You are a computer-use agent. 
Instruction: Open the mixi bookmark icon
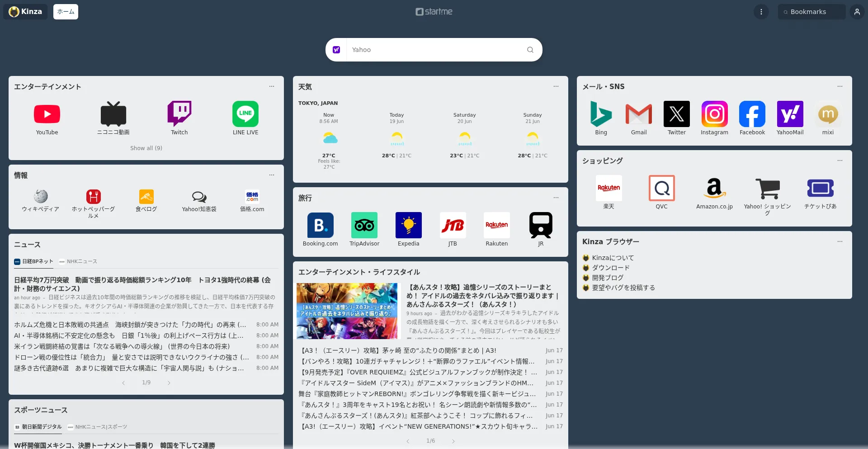pyautogui.click(x=828, y=114)
